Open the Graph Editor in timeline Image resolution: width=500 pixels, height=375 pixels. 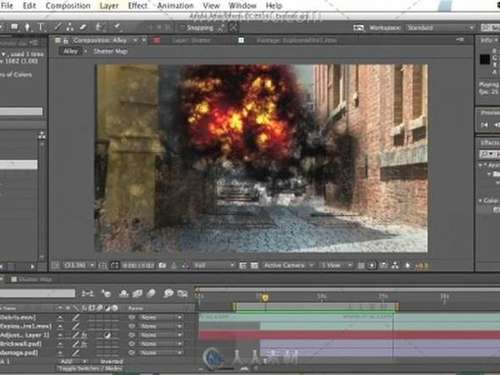click(x=183, y=293)
